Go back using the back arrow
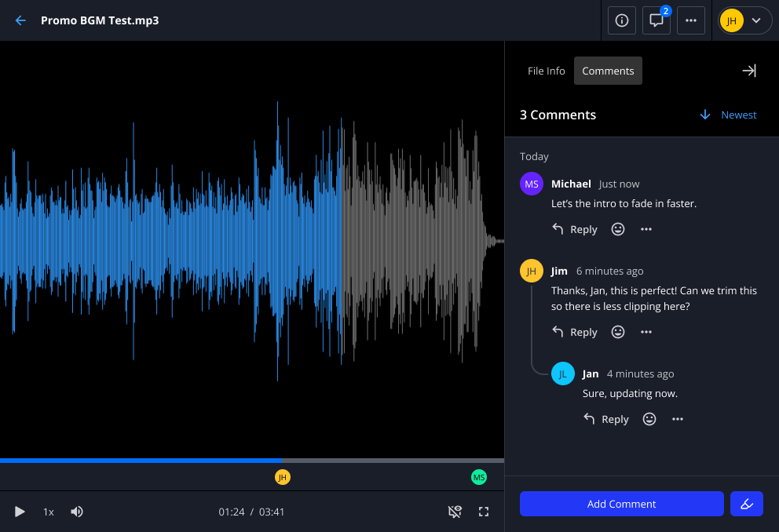Screen dimensions: 779x532 (x=20, y=20)
